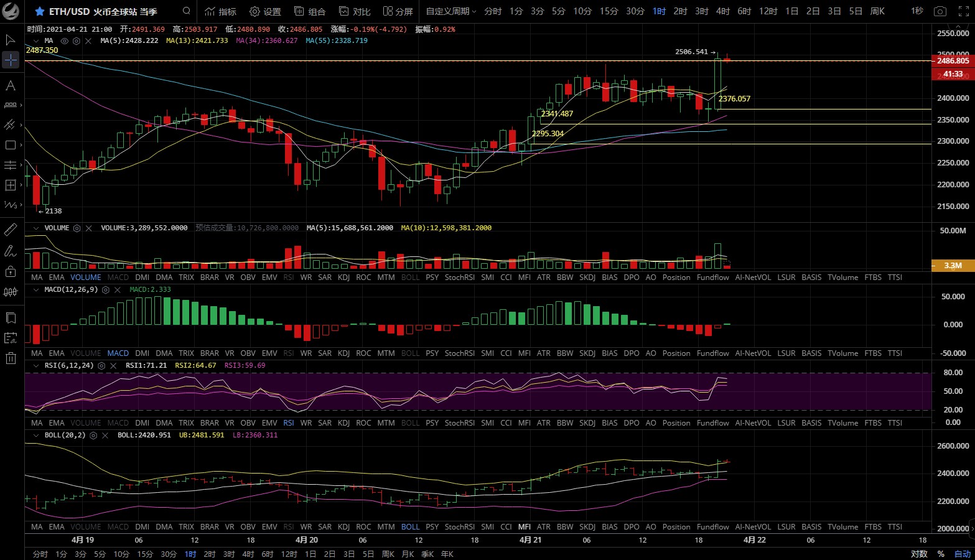Select the horizontal lines drawing tool
Screen dimensions: 975x560
point(11,165)
